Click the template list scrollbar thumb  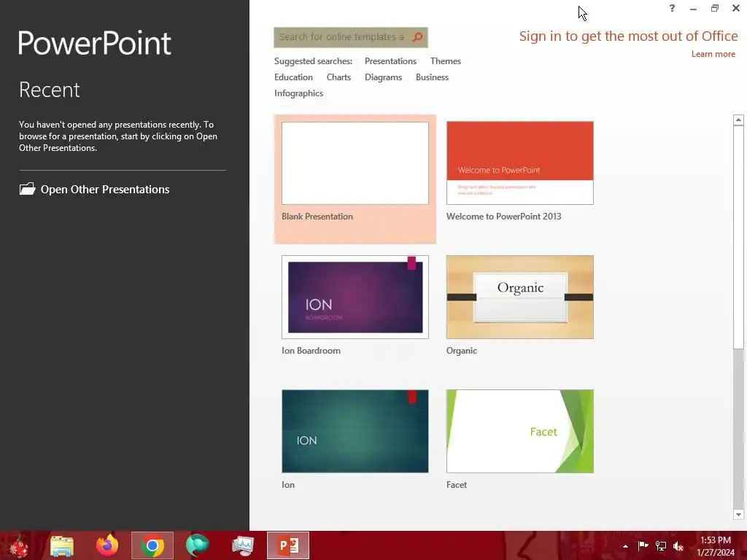738,237
